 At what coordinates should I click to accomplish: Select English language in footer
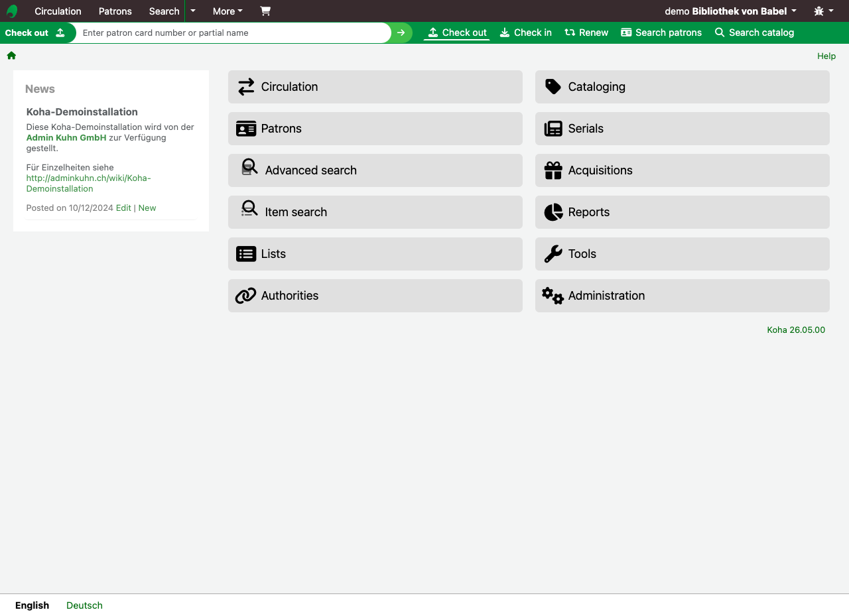(x=32, y=605)
